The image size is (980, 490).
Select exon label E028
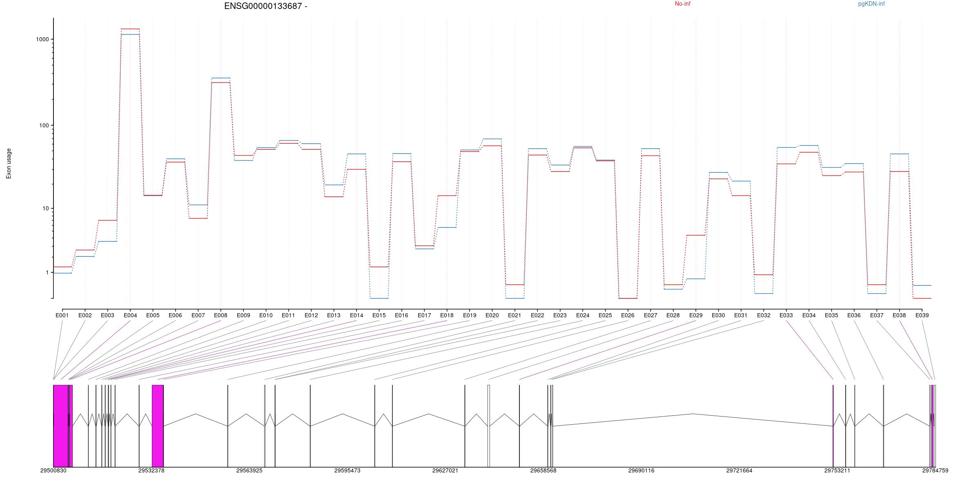point(673,315)
